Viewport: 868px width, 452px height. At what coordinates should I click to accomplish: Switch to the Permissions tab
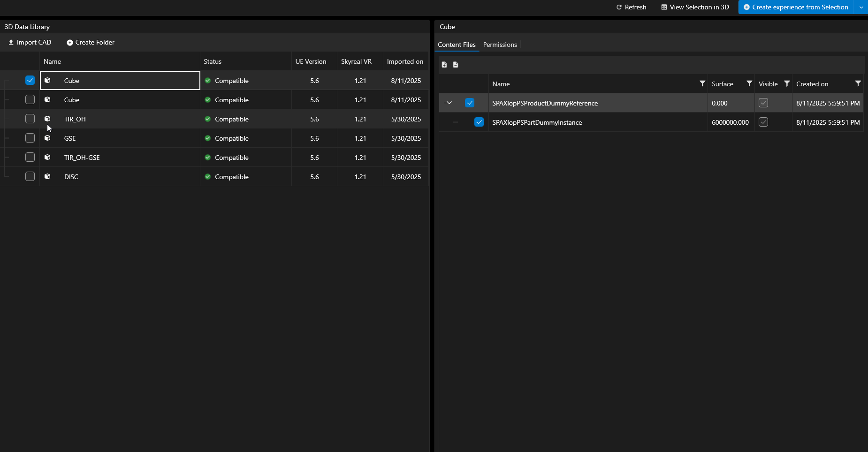pyautogui.click(x=500, y=45)
